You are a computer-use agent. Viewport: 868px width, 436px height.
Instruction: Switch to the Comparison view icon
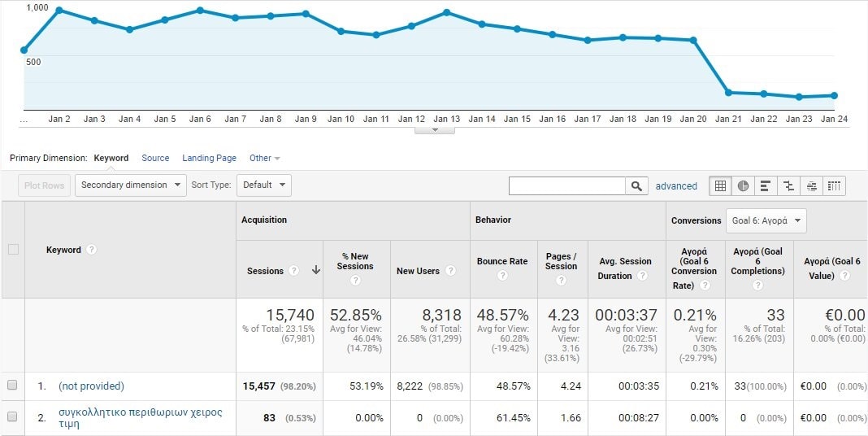point(788,185)
